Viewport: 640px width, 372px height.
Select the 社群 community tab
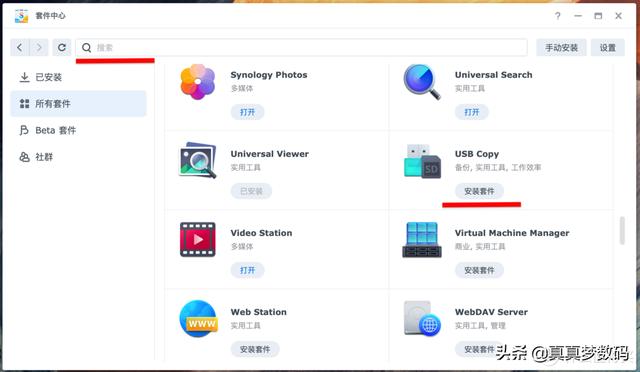pos(78,157)
